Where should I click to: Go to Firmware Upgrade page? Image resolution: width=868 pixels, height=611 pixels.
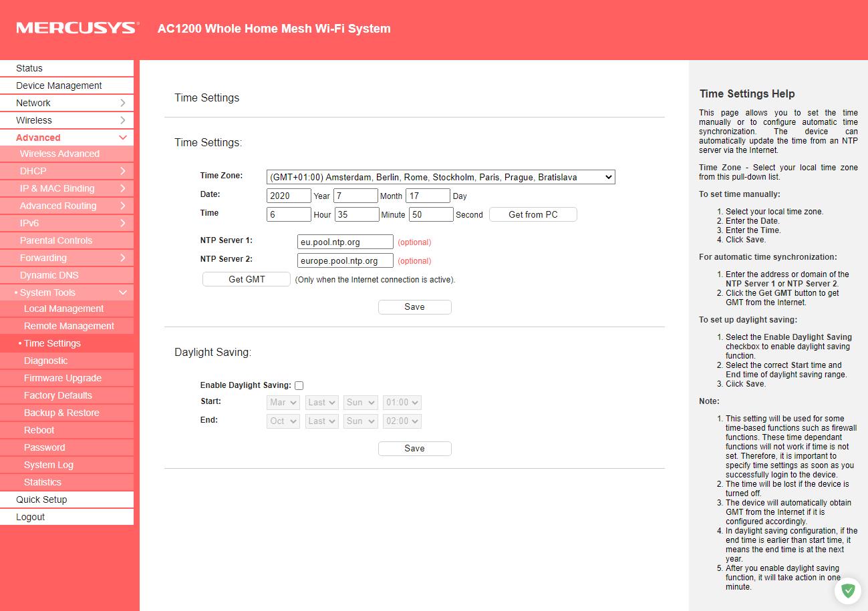click(62, 378)
